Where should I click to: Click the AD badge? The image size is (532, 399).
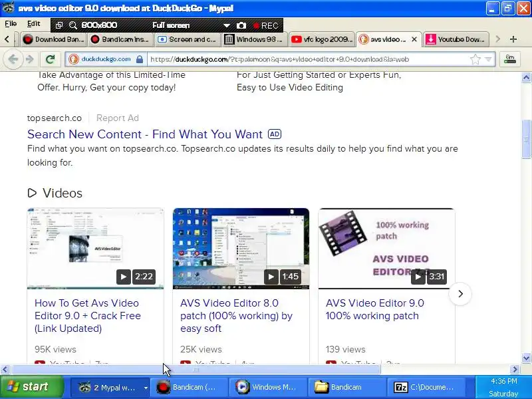click(x=275, y=134)
